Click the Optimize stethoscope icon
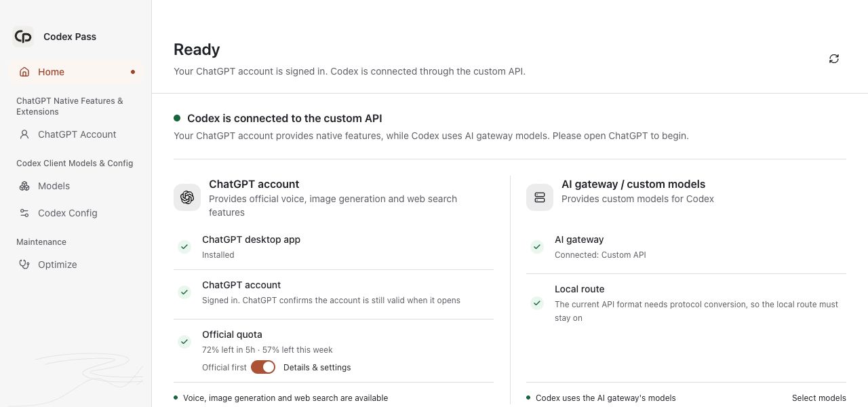 point(24,265)
